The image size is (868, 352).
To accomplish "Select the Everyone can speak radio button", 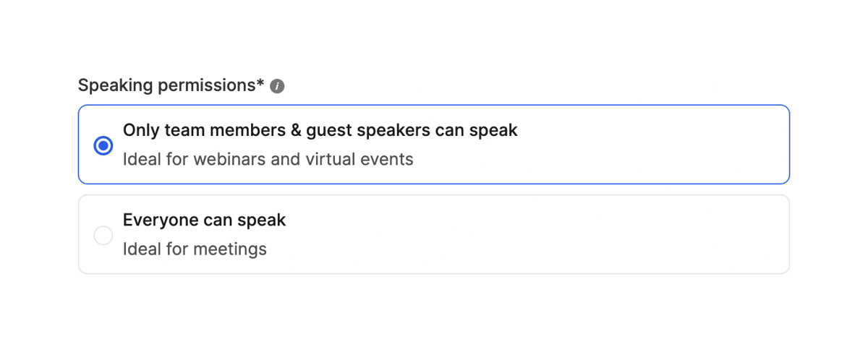I will coord(103,235).
